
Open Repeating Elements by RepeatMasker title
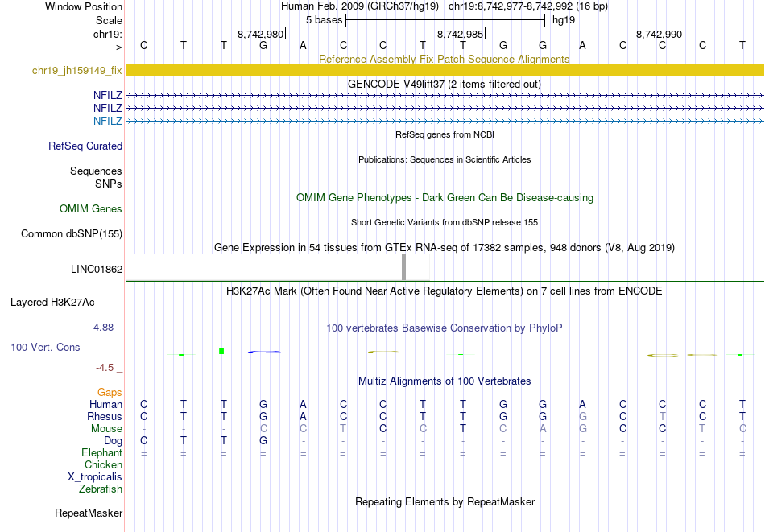445,501
